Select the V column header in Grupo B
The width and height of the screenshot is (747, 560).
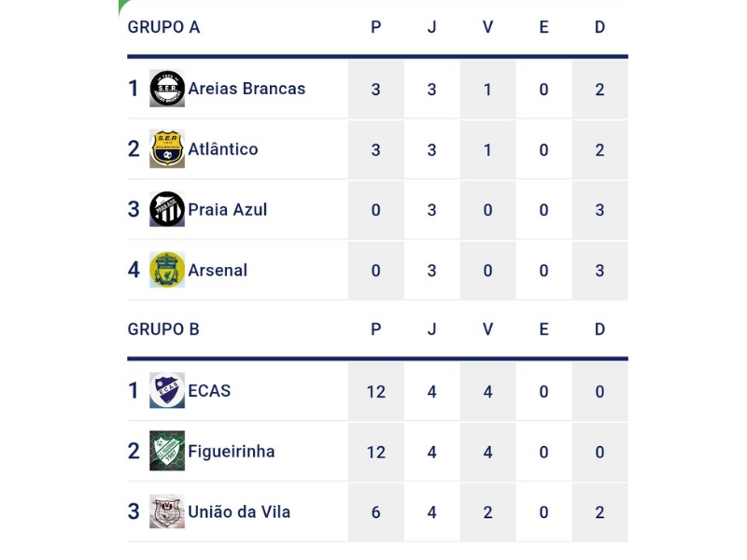[x=487, y=329]
